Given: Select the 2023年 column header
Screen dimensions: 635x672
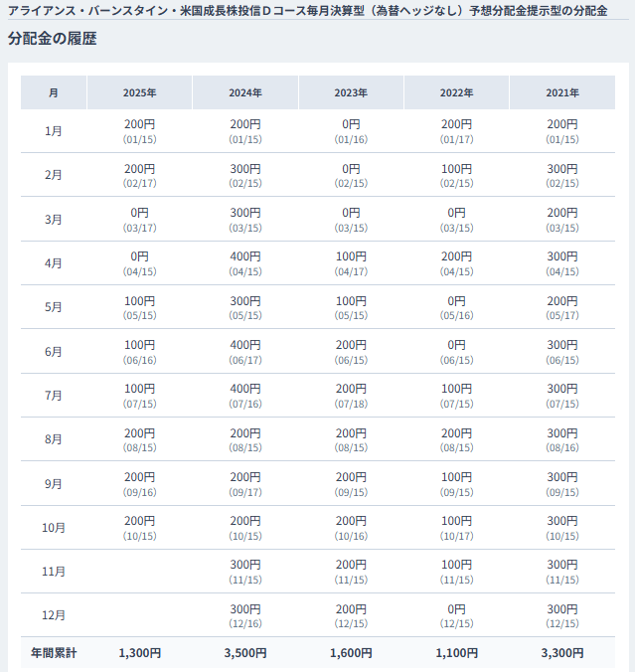Looking at the screenshot, I should pyautogui.click(x=351, y=92).
